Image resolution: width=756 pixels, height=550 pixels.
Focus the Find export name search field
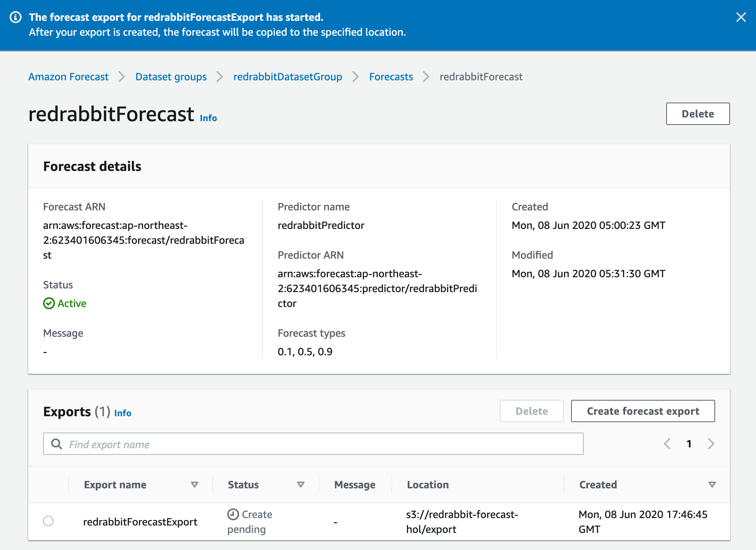coord(313,444)
